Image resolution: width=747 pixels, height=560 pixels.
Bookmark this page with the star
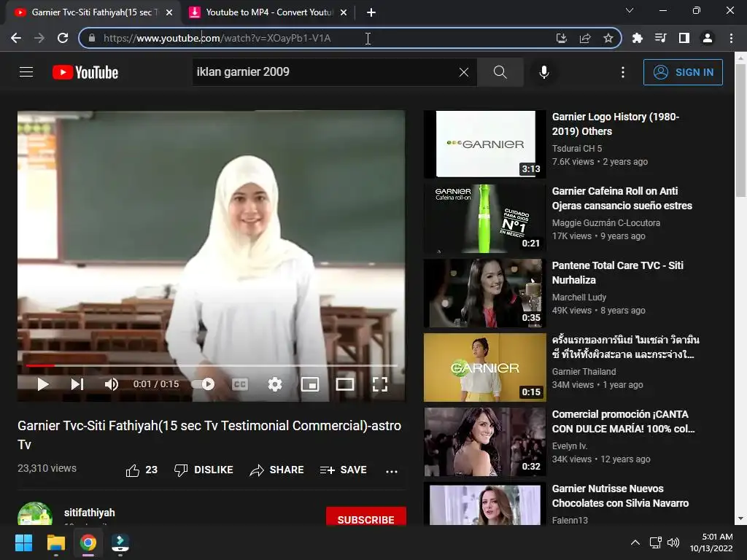608,38
